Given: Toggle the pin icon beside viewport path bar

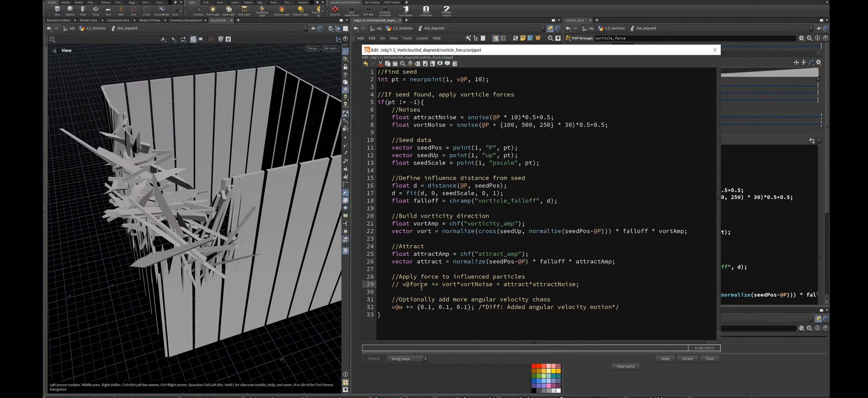Looking at the screenshot, I should click(313, 28).
